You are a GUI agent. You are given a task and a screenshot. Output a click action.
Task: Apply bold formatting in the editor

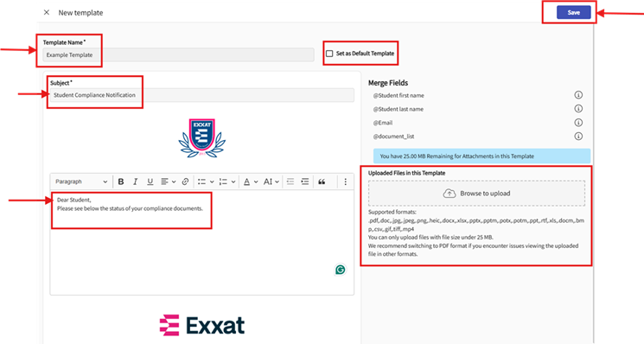click(121, 182)
